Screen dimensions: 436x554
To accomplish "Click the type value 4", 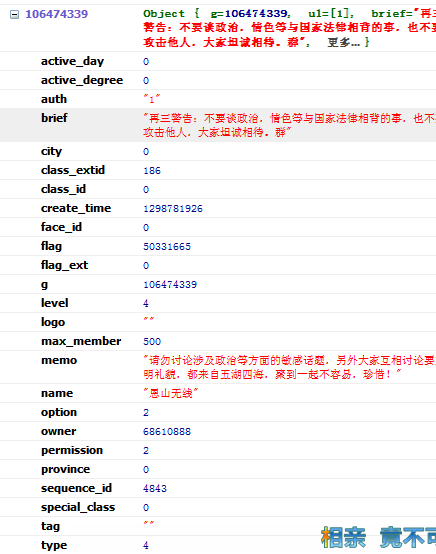I will pos(146,546).
